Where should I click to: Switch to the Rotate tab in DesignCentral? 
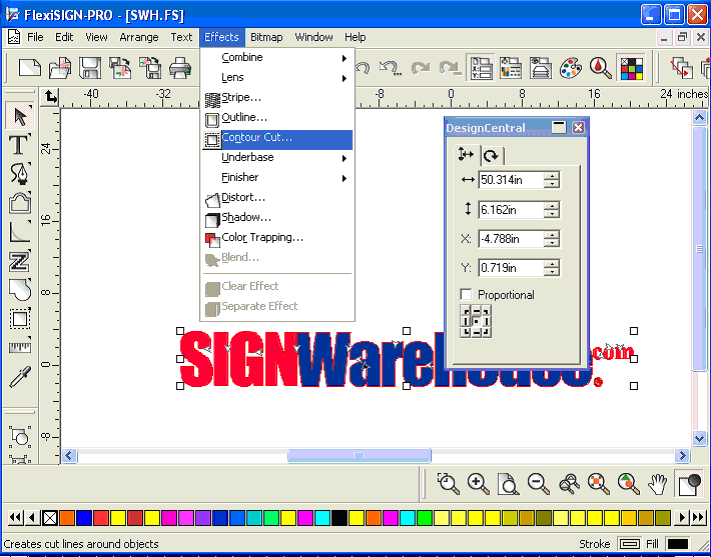[491, 156]
